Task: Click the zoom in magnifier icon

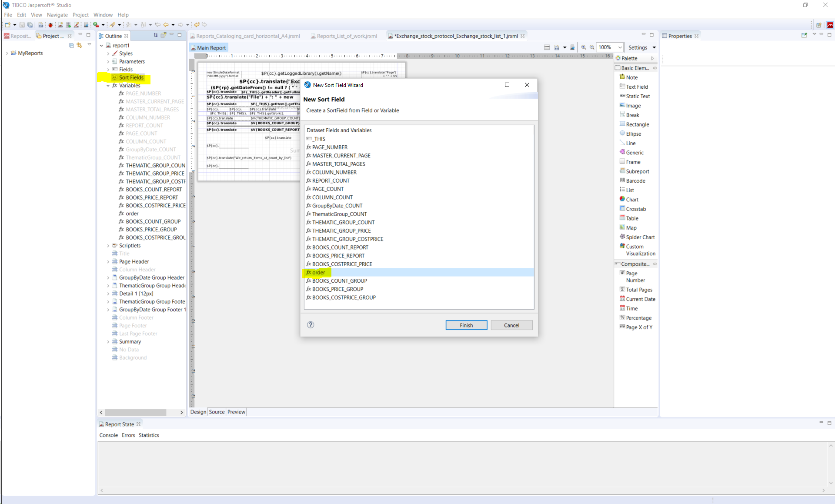Action: click(x=584, y=47)
